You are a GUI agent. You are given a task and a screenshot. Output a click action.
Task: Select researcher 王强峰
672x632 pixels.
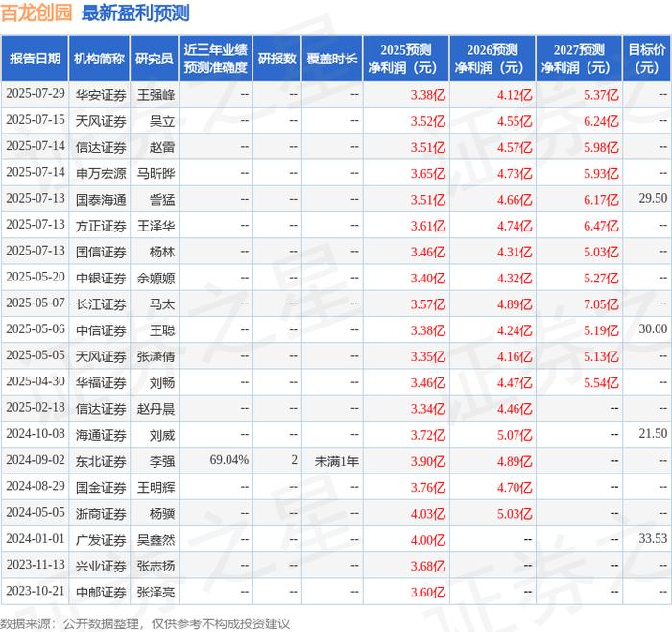156,95
